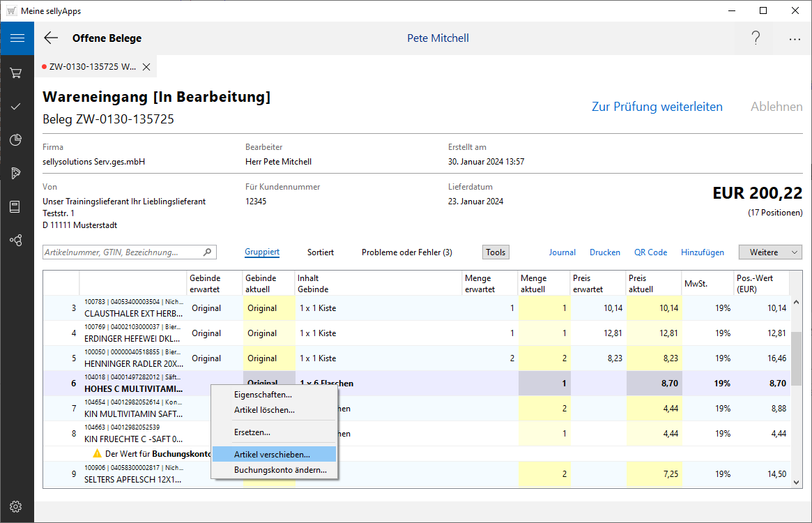Expand the Weitere dropdown

pyautogui.click(x=769, y=252)
